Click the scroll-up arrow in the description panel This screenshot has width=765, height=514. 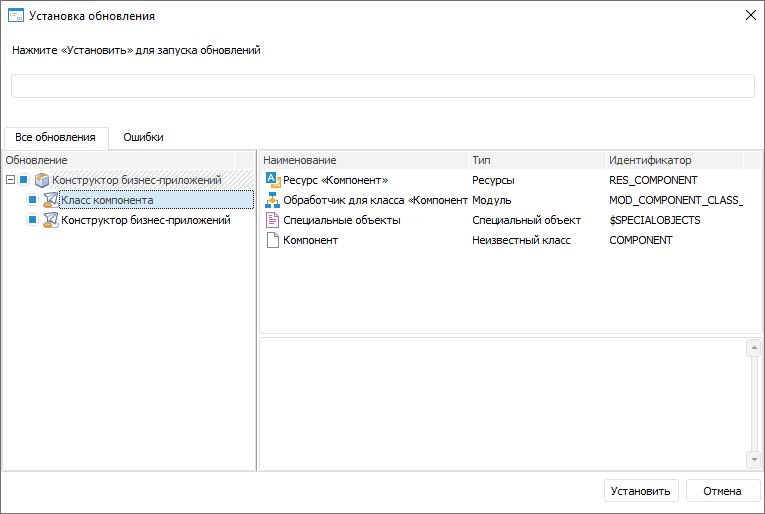tap(754, 349)
